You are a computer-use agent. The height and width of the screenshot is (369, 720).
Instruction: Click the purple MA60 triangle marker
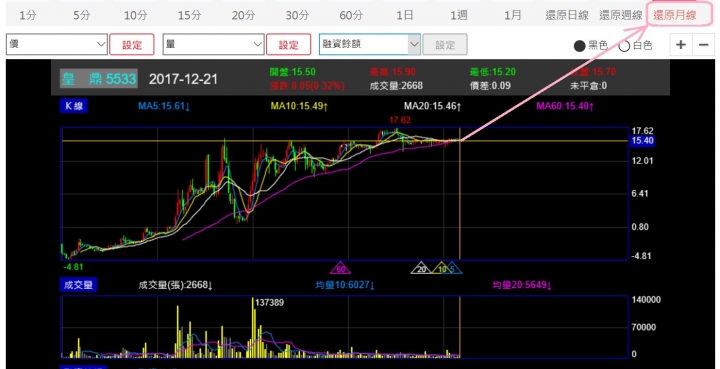point(341,268)
